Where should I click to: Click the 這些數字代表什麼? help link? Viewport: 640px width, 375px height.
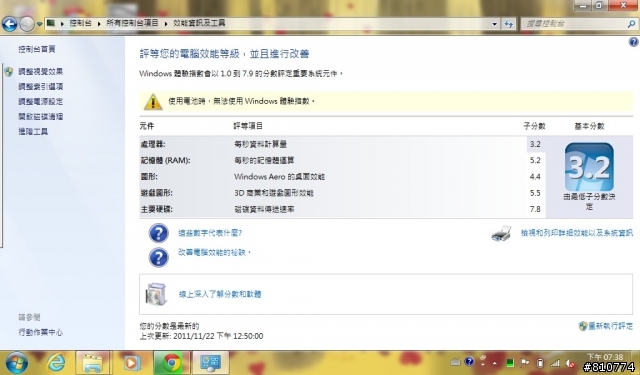coord(210,233)
